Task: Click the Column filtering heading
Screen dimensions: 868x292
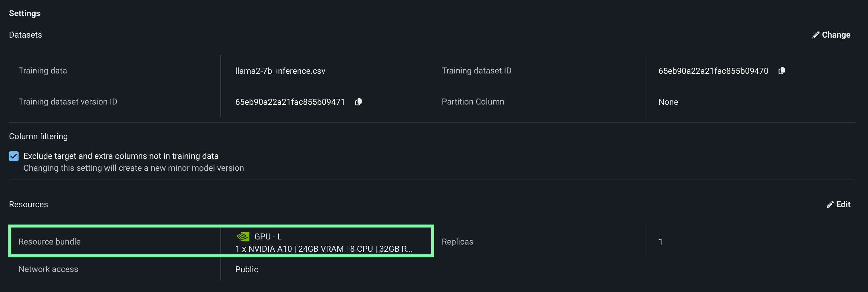Action: (38, 136)
